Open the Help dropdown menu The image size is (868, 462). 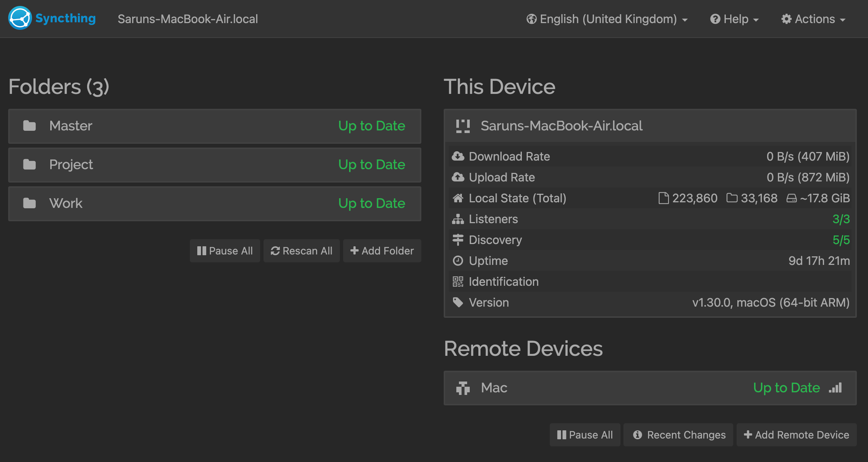pos(734,19)
